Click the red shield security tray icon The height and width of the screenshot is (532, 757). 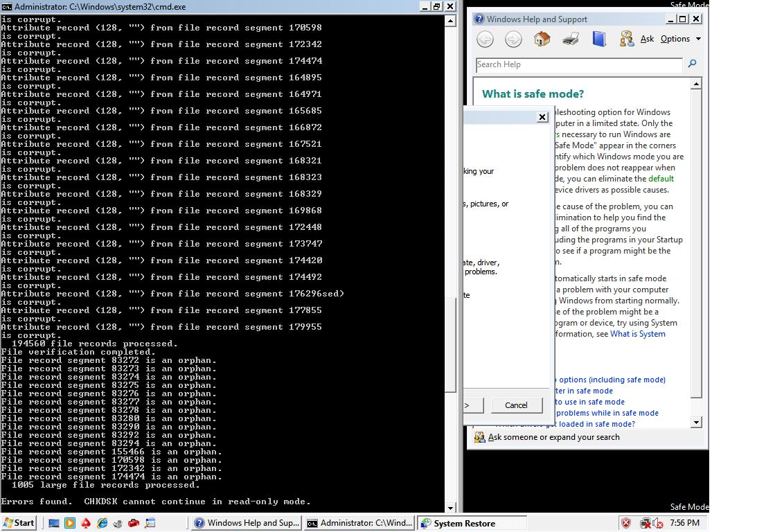coord(625,523)
